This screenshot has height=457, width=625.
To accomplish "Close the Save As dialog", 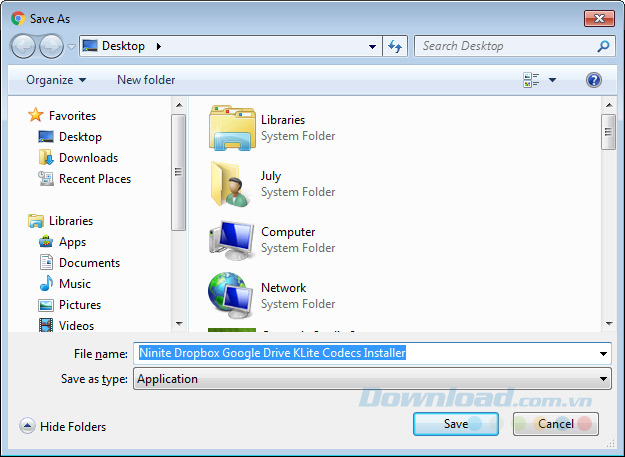I will [x=599, y=18].
